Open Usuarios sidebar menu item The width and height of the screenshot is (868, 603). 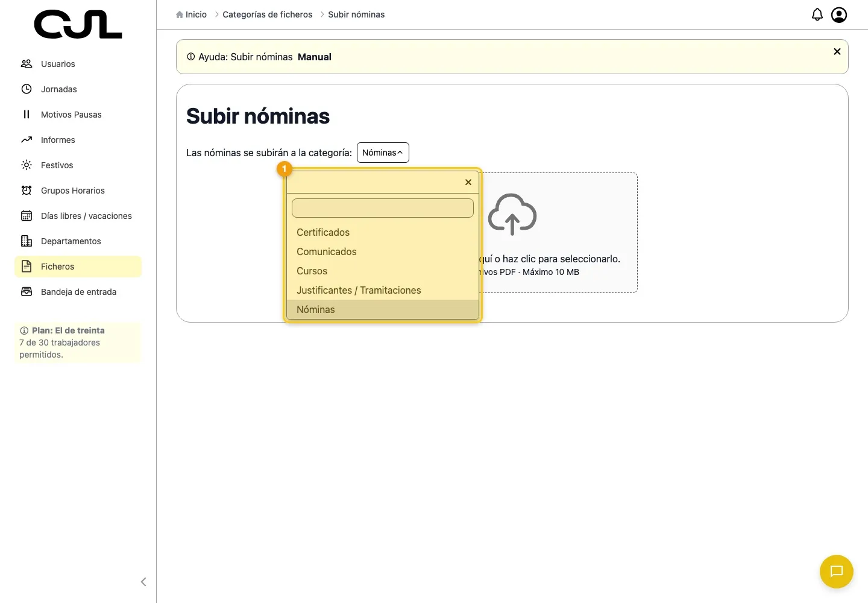coord(78,64)
